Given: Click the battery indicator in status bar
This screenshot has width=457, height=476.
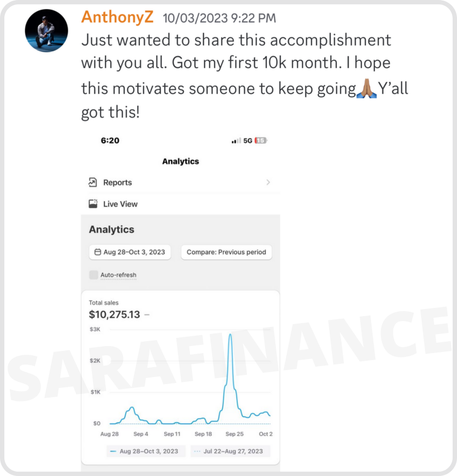Looking at the screenshot, I should pos(261,140).
